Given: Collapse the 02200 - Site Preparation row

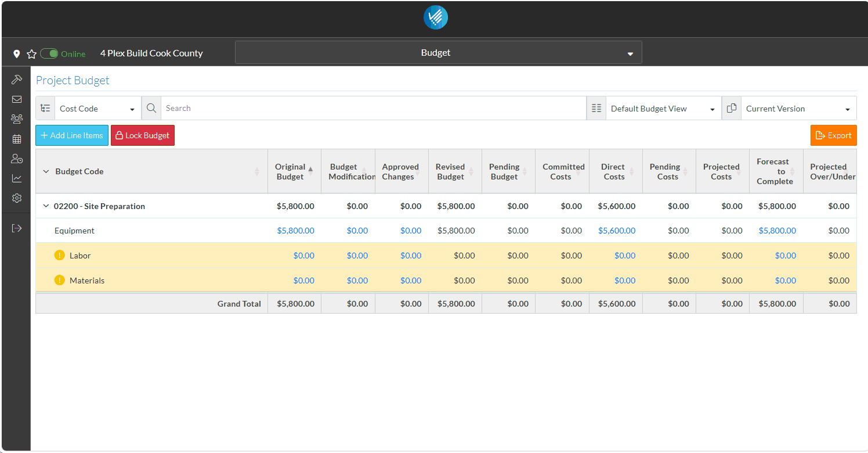Looking at the screenshot, I should 46,206.
